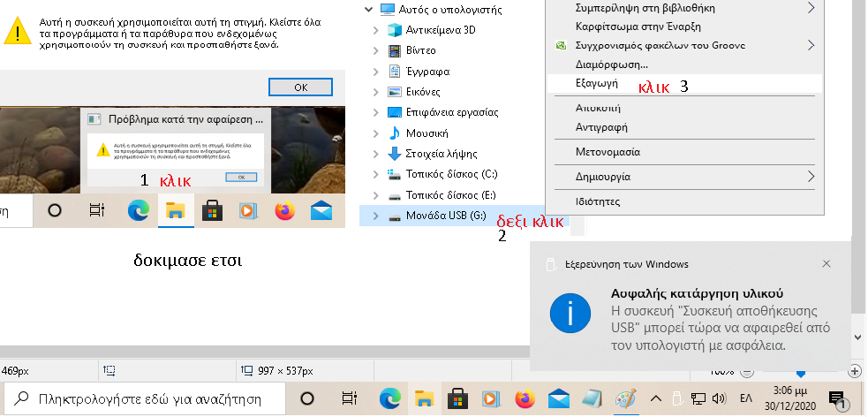This screenshot has height=417, width=868.
Task: Open Συγχρονισμός φακέλων του Groove submenu
Action: (685, 45)
